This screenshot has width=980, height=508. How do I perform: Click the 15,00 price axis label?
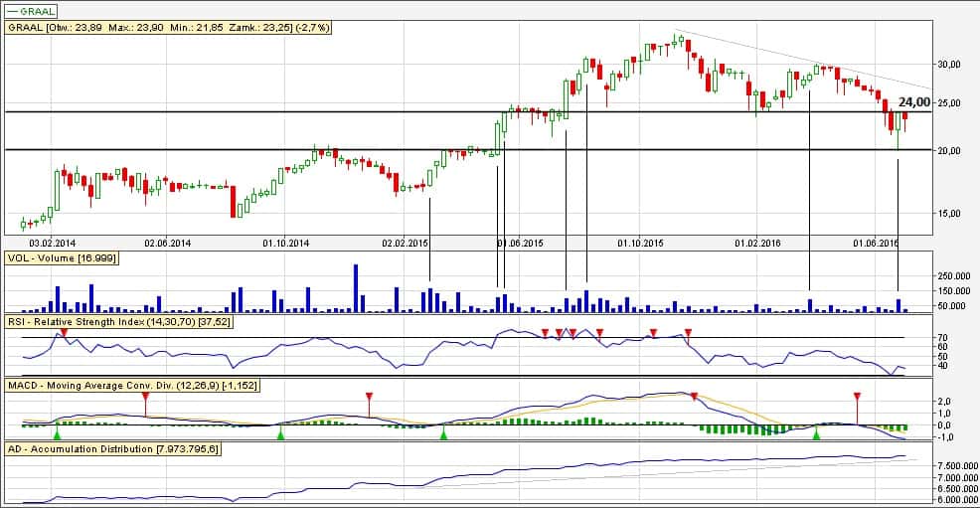pyautogui.click(x=950, y=214)
